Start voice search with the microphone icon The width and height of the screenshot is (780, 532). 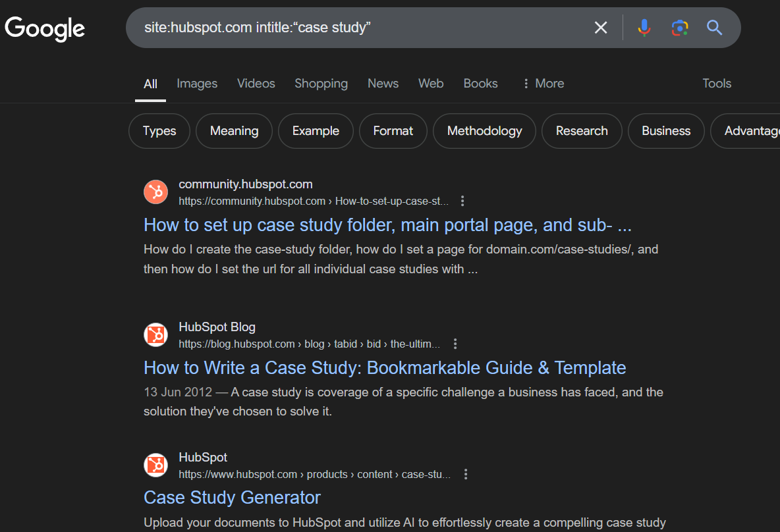pos(644,28)
